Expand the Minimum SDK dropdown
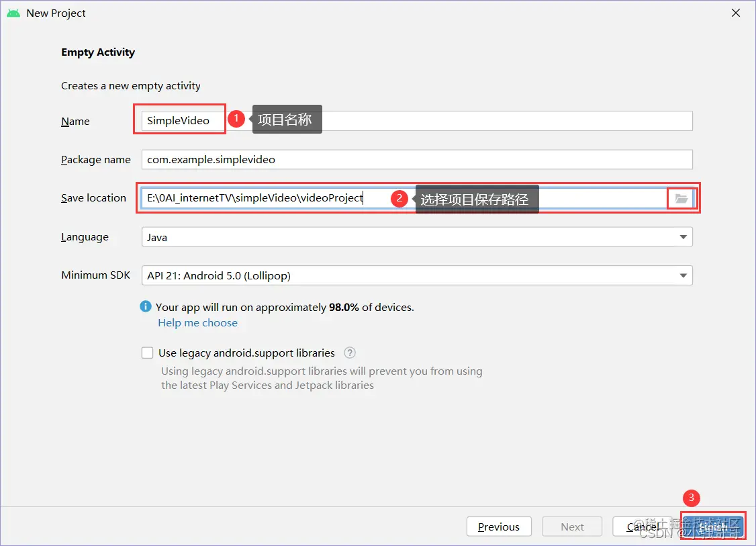 point(417,275)
